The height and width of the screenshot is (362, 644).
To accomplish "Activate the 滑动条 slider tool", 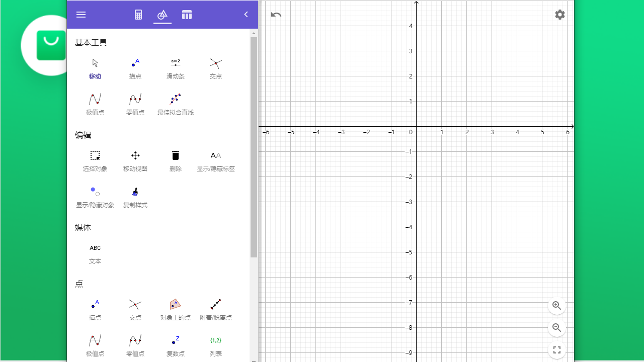I will pos(175,68).
